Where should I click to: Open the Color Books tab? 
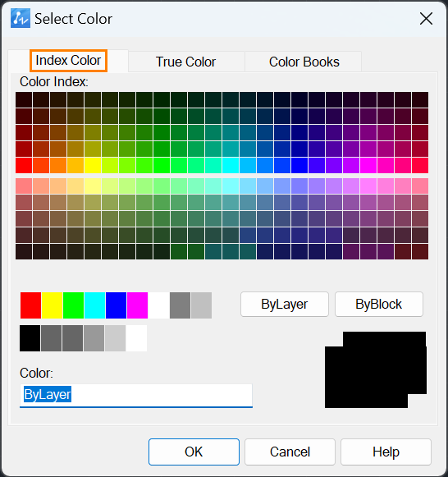[304, 62]
